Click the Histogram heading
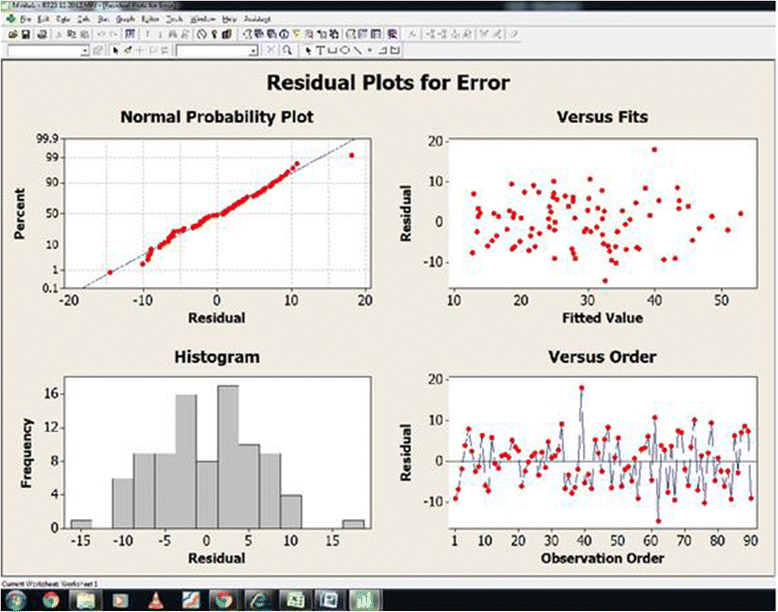The width and height of the screenshot is (778, 612). click(x=217, y=357)
